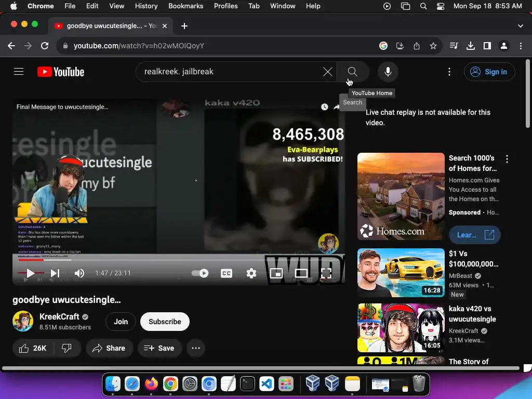Go back in Chrome

point(11,46)
